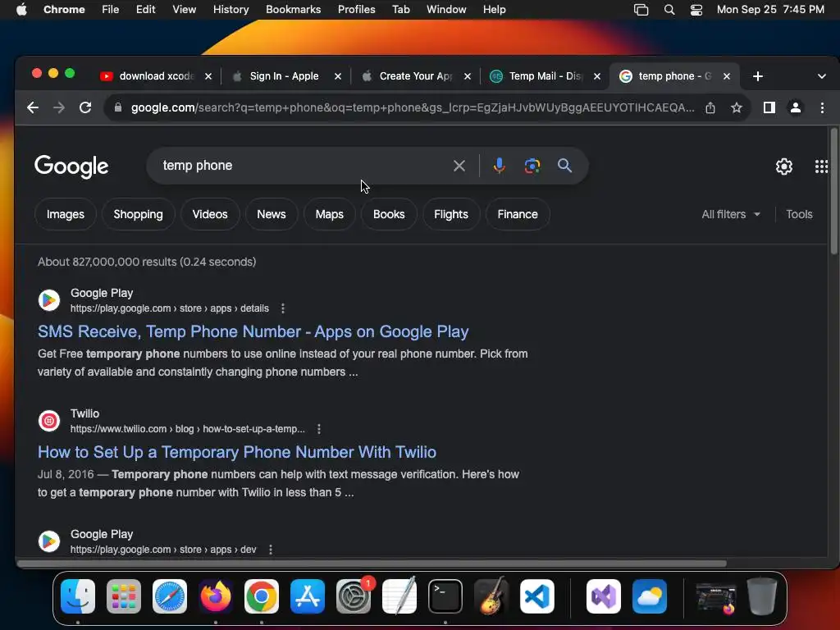The height and width of the screenshot is (630, 840).
Task: Go back using the browser back arrow
Action: [x=33, y=107]
